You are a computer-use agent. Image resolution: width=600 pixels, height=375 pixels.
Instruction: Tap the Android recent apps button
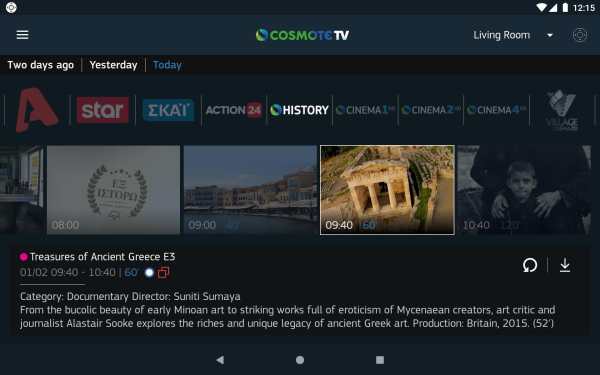(x=380, y=360)
